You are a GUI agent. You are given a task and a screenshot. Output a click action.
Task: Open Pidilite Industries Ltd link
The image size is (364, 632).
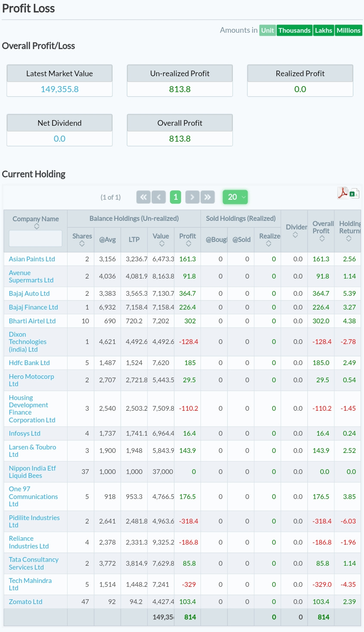point(34,521)
